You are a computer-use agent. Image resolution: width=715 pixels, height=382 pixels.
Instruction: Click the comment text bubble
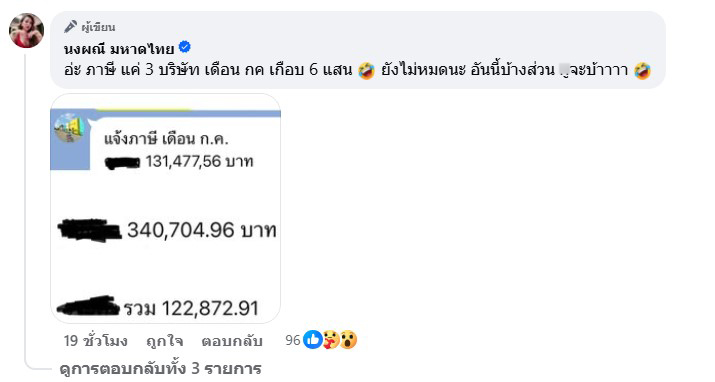pyautogui.click(x=358, y=50)
